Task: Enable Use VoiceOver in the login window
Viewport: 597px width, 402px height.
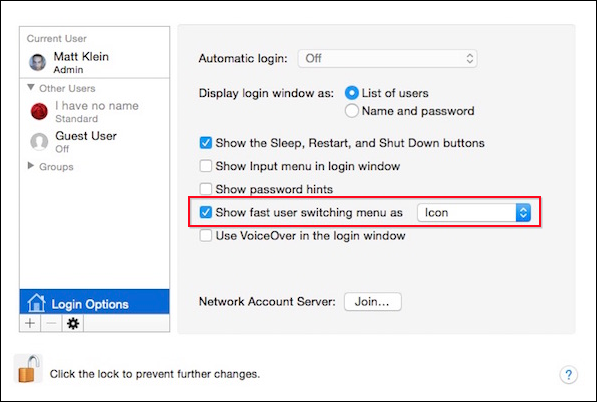Action: (206, 235)
